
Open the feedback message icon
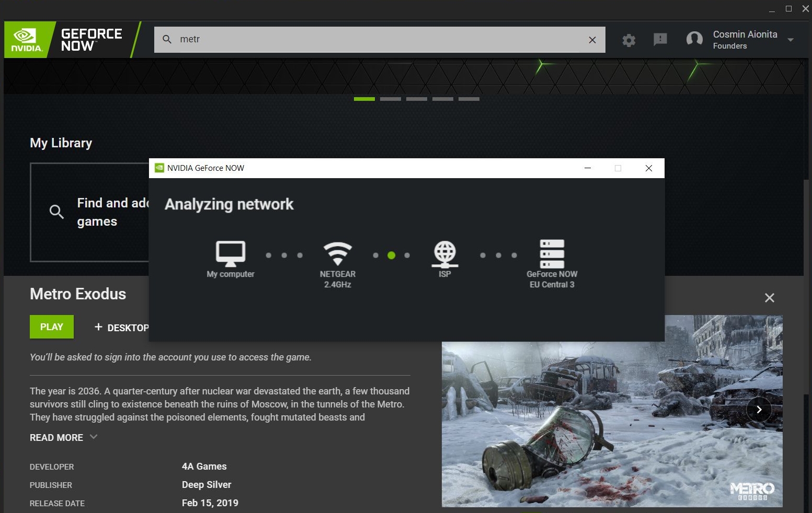660,39
